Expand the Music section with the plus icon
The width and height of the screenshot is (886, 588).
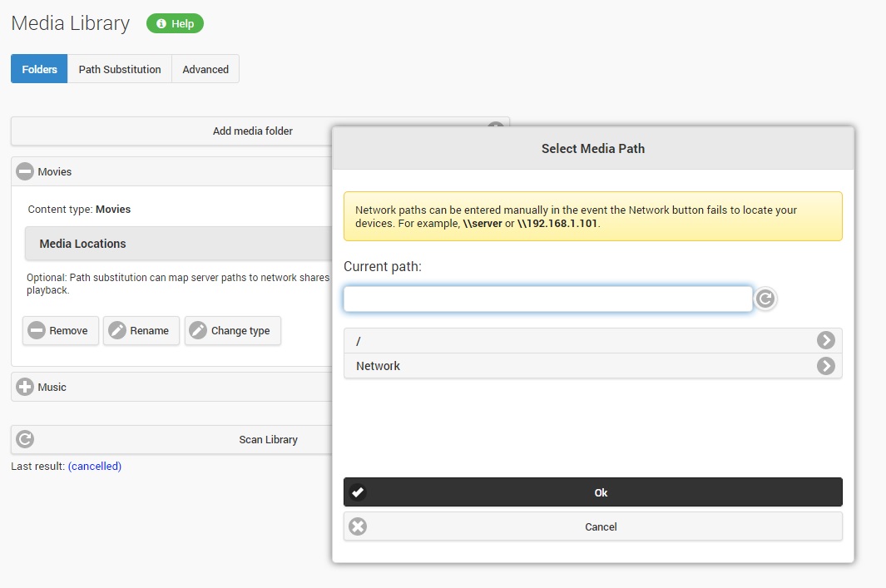click(25, 387)
